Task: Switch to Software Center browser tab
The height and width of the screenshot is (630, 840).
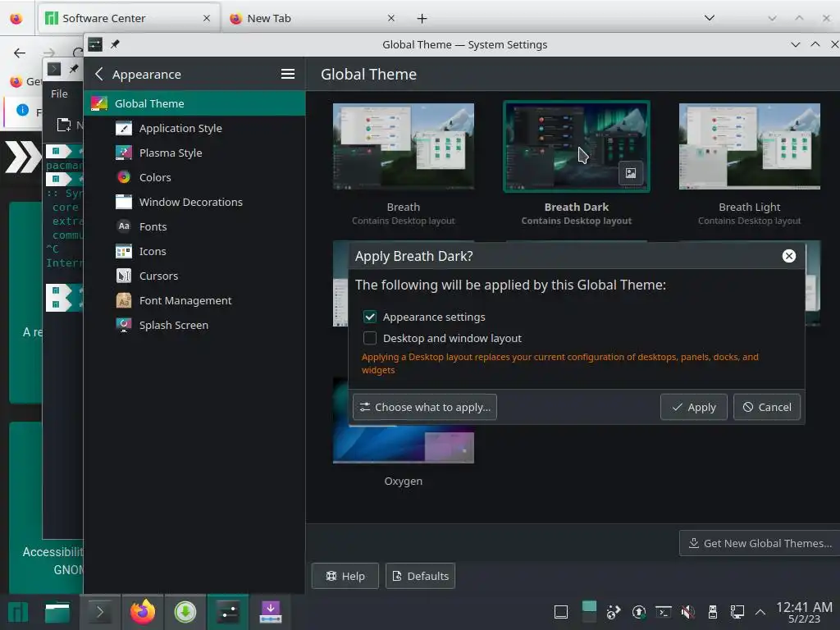Action: 129,18
